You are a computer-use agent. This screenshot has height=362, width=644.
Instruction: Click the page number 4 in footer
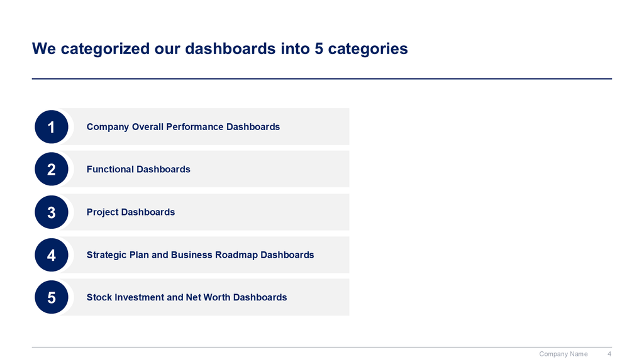coord(609,354)
